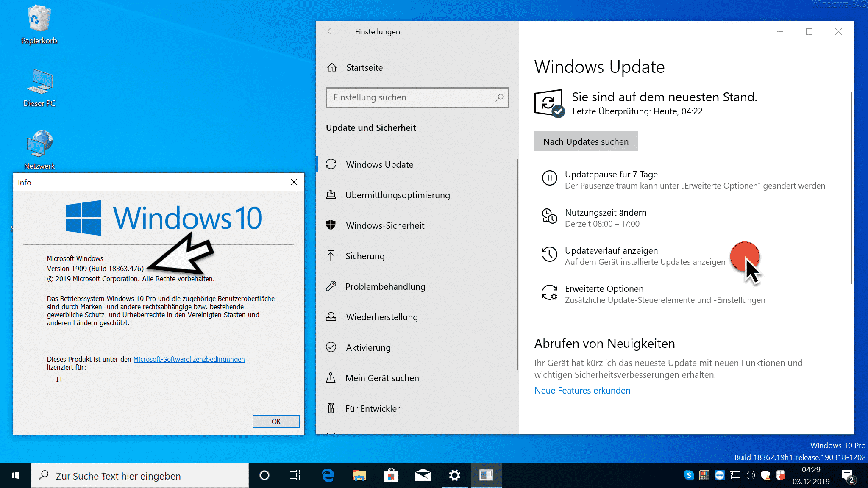Click the Mein Gerät suchen icon
Image resolution: width=868 pixels, height=488 pixels.
pyautogui.click(x=331, y=378)
